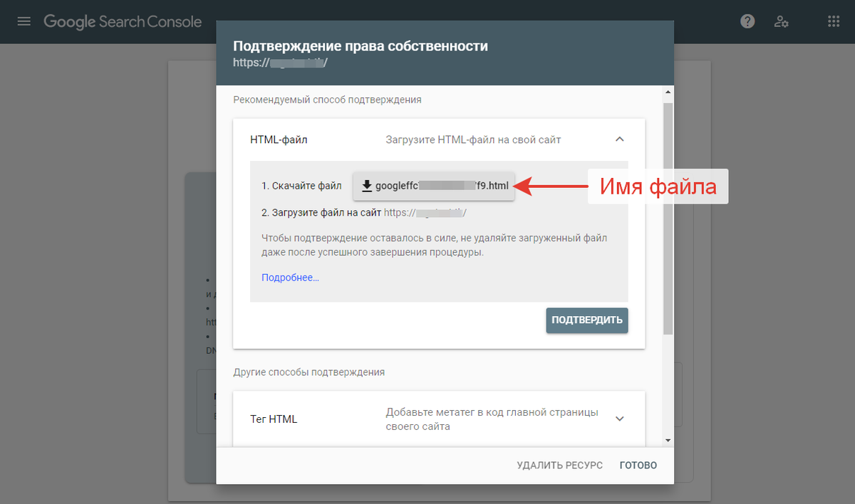Open the hamburger main menu
The image size is (855, 504).
(24, 21)
